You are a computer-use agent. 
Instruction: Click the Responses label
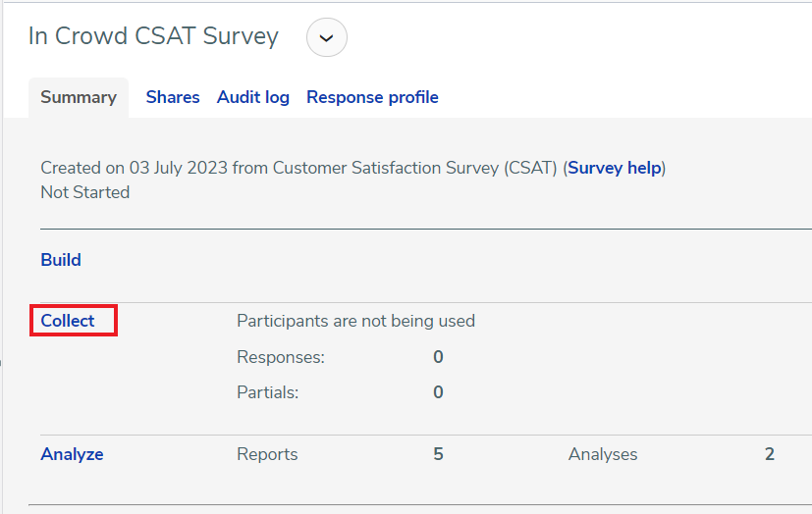pos(281,357)
